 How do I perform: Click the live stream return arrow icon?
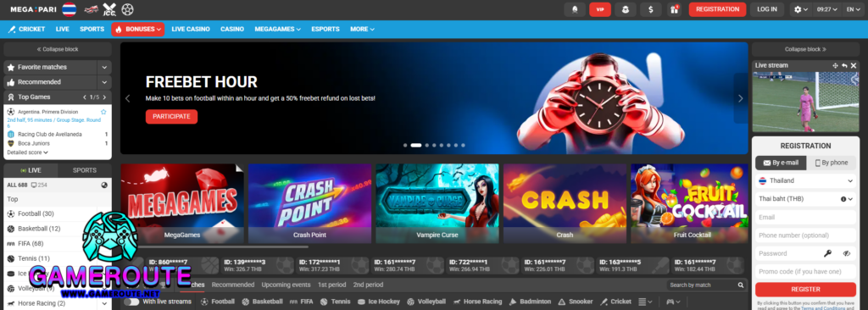tap(844, 65)
